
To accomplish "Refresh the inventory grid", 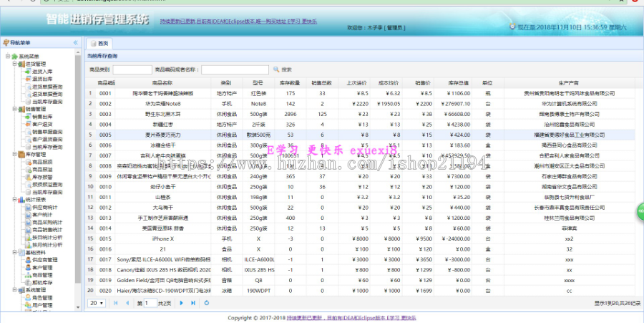I will pyautogui.click(x=207, y=303).
